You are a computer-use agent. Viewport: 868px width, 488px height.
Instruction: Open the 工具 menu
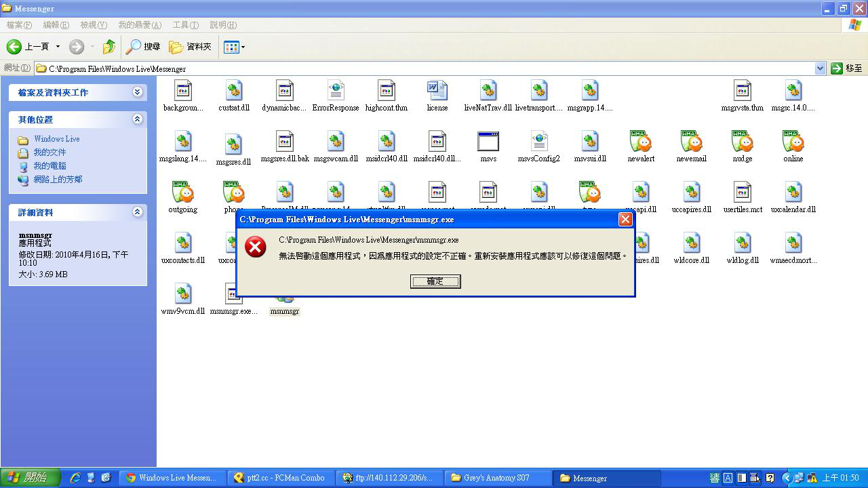(x=185, y=25)
